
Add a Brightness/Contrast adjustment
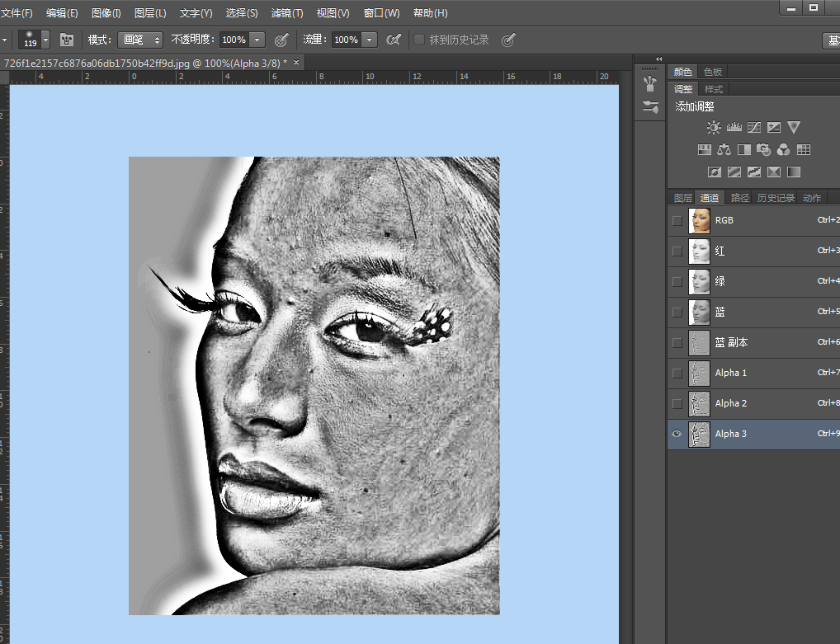tap(714, 128)
